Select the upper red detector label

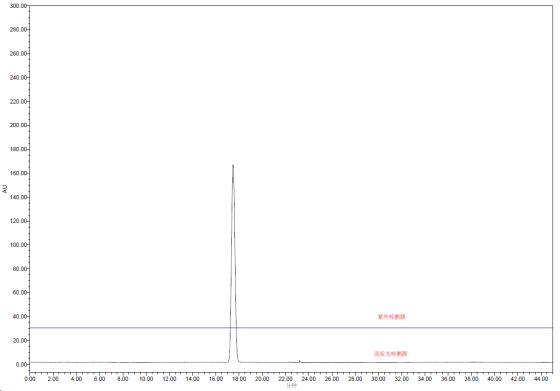pyautogui.click(x=391, y=317)
